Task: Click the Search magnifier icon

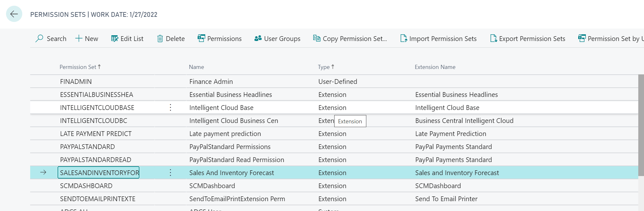Action: click(39, 38)
